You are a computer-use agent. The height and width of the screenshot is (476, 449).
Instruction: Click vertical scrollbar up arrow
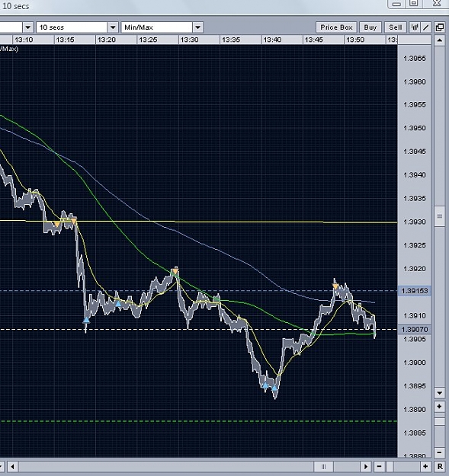click(439, 40)
